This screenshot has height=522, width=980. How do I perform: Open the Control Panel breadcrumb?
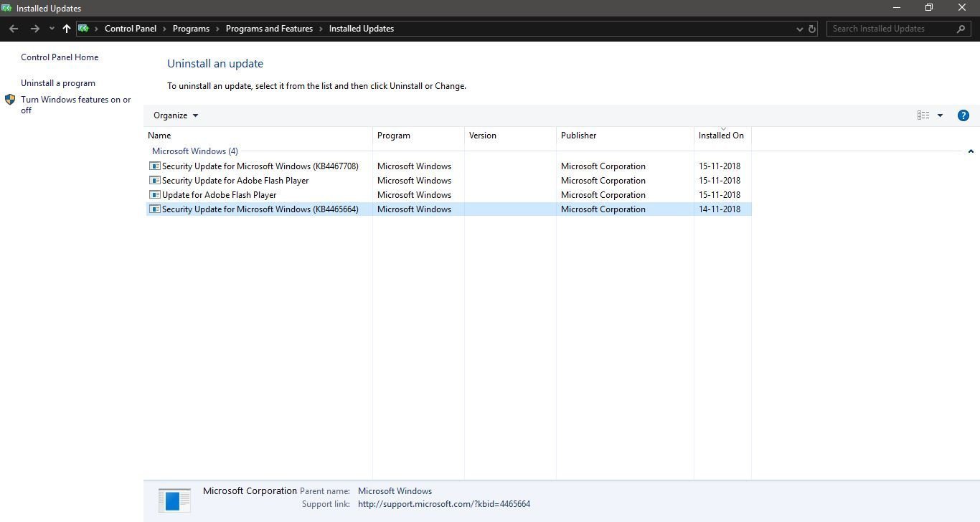131,29
